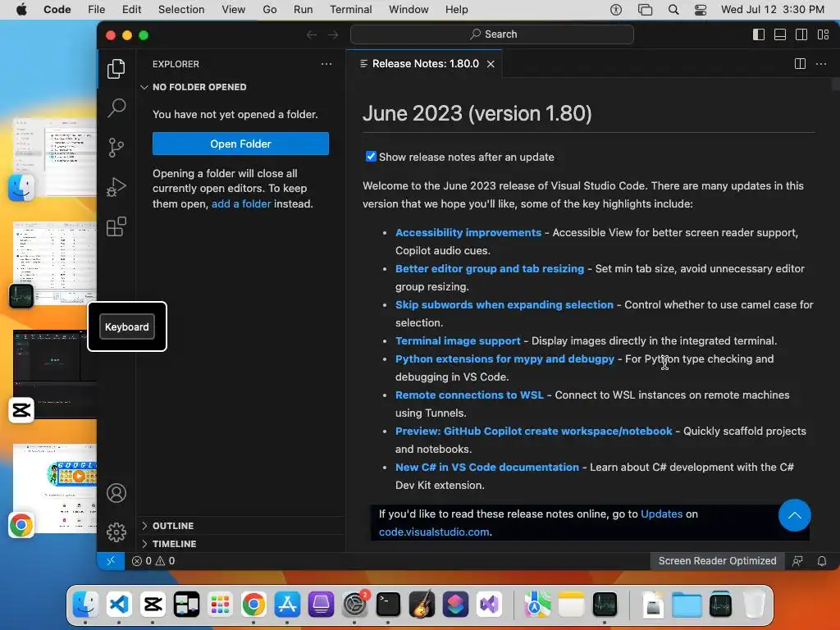The width and height of the screenshot is (840, 630).
Task: Open the Help menu
Action: tap(456, 10)
